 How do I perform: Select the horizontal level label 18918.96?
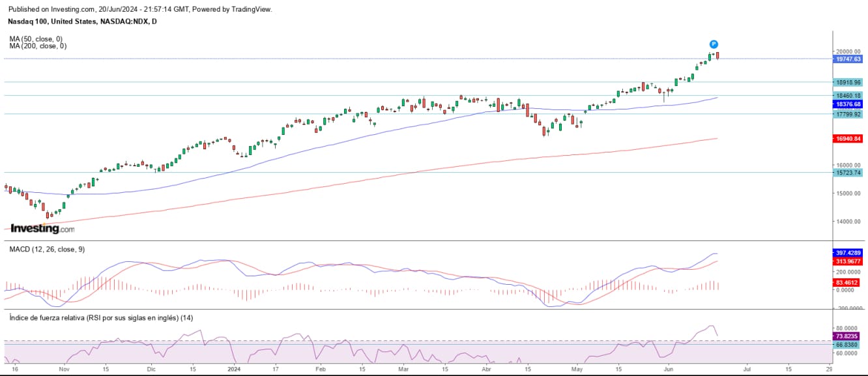848,82
